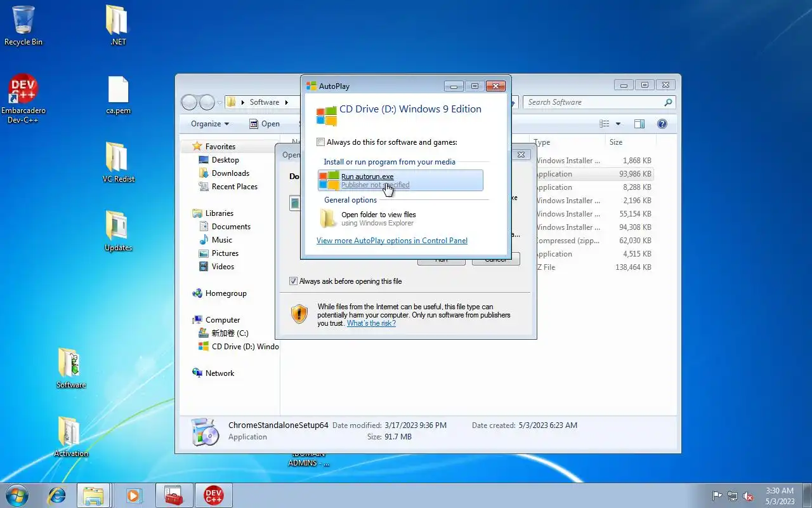Viewport: 812px width, 508px height.
Task: Open Explorer help button
Action: 662,124
